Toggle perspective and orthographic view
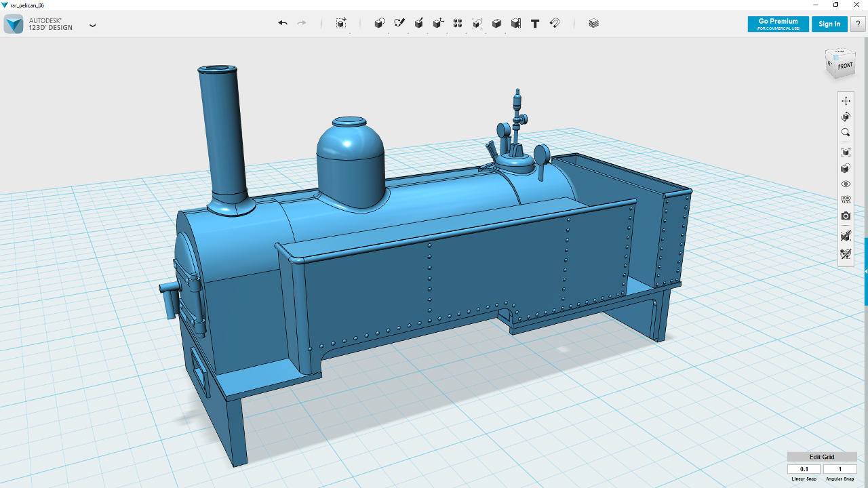This screenshot has height=488, width=868. (x=846, y=168)
